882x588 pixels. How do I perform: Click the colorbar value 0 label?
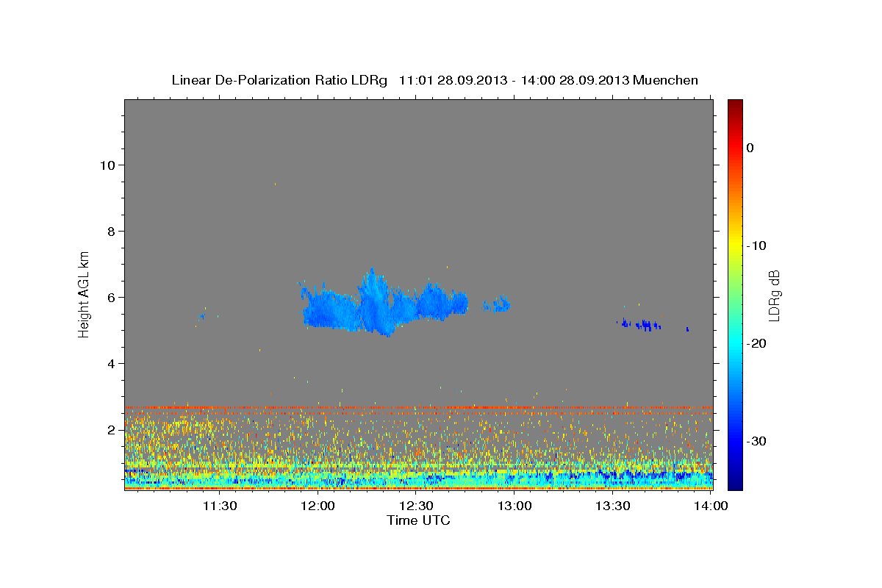(x=750, y=148)
